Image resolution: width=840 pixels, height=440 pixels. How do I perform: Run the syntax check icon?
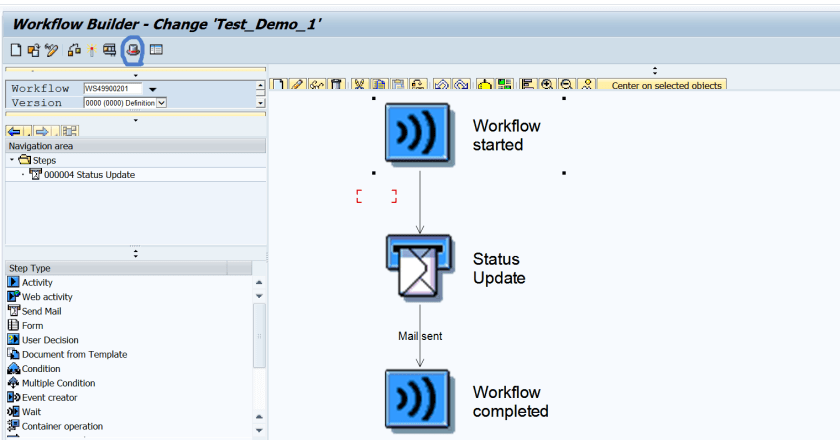click(74, 50)
